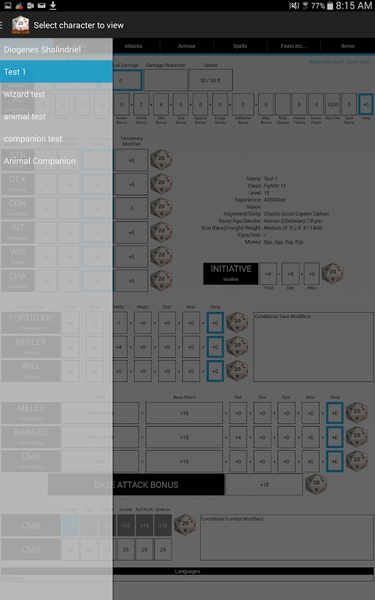
Task: Open the Feats etc. tab
Action: pyautogui.click(x=293, y=46)
